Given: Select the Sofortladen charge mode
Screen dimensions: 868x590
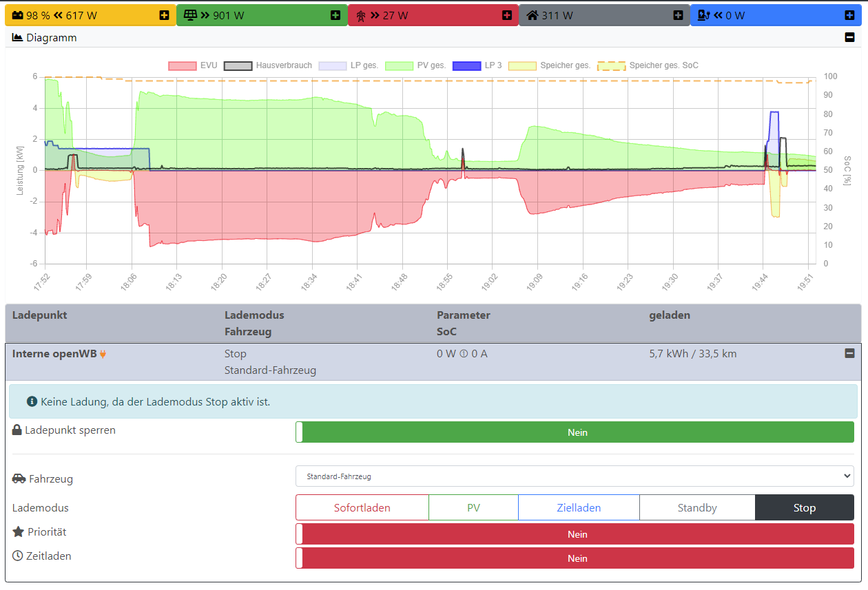Looking at the screenshot, I should [x=362, y=508].
